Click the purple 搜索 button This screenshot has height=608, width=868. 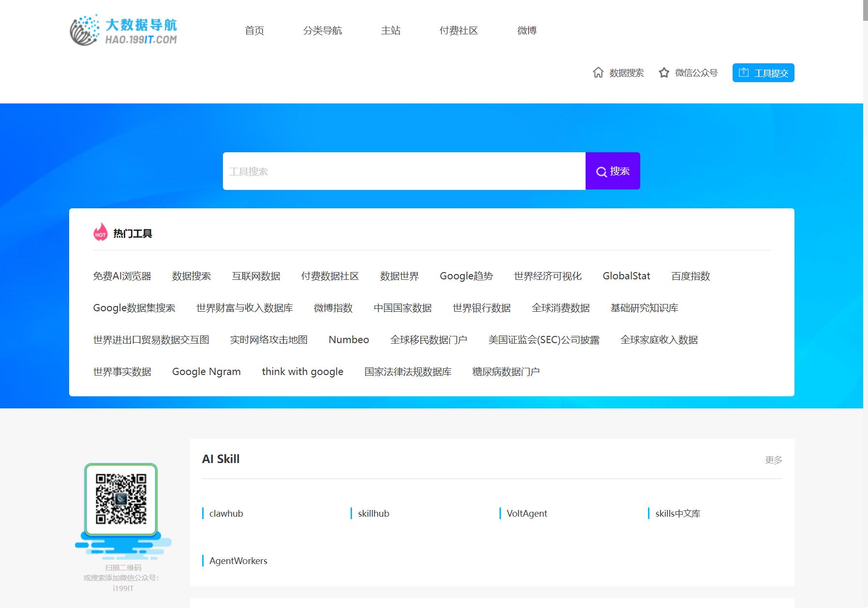coord(613,171)
